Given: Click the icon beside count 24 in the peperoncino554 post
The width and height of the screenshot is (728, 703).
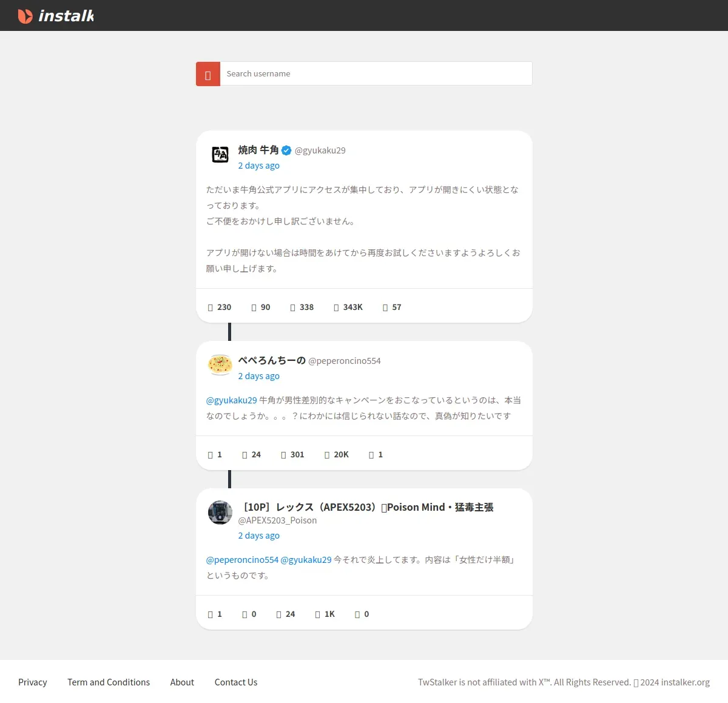Looking at the screenshot, I should [x=245, y=455].
